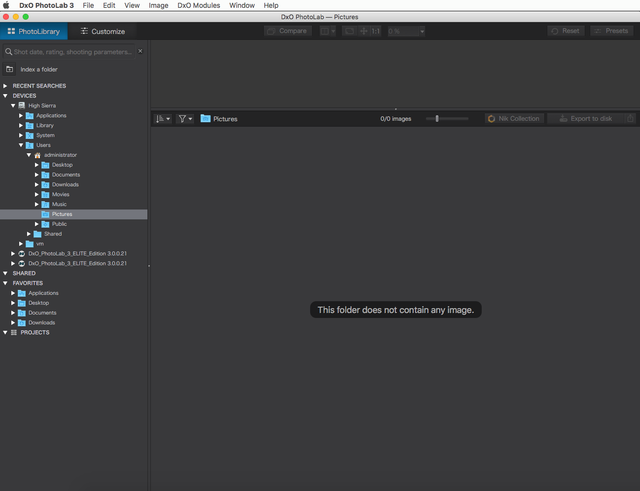The width and height of the screenshot is (640, 491).
Task: Expand the RECENT SEARCHES section
Action: 5,86
